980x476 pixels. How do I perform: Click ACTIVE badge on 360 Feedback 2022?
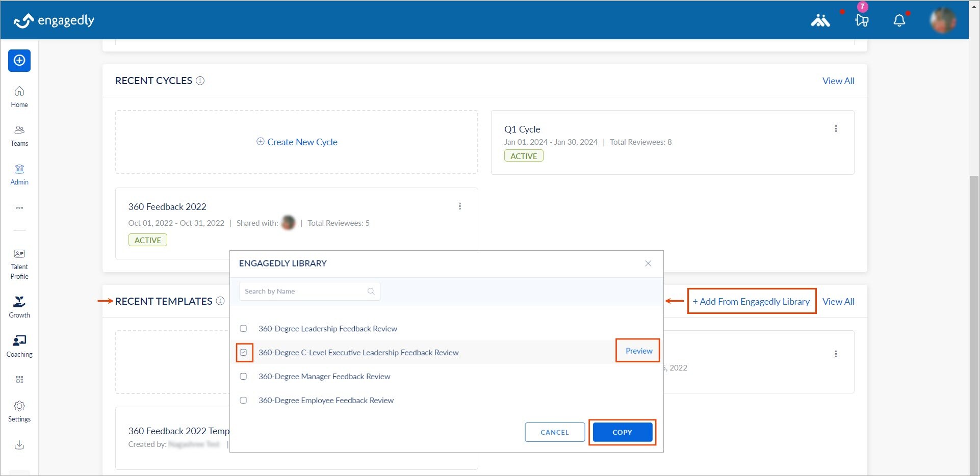coord(148,240)
